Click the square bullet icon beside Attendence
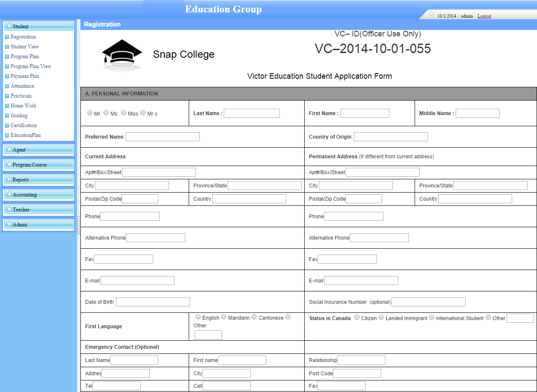The height and width of the screenshot is (392, 537). tap(7, 86)
